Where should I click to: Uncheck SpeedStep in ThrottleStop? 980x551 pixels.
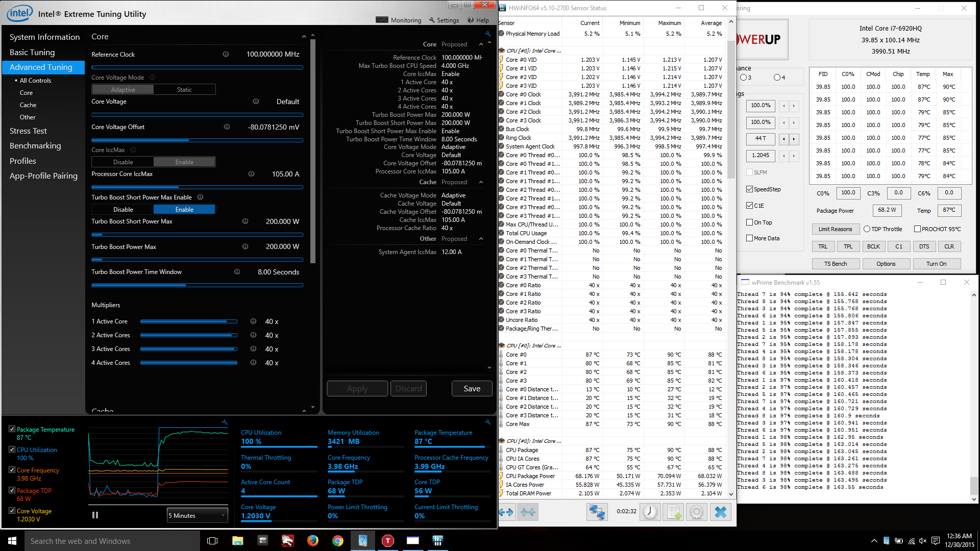750,189
